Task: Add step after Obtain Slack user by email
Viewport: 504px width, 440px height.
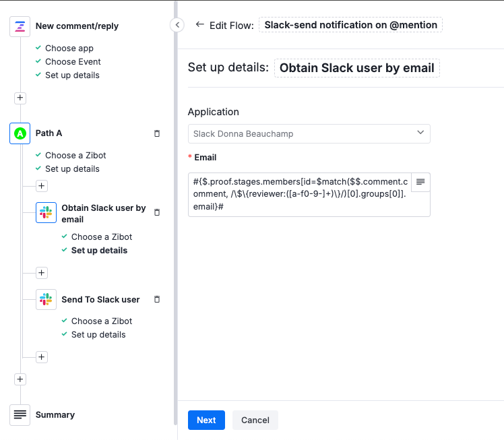Action: point(42,272)
